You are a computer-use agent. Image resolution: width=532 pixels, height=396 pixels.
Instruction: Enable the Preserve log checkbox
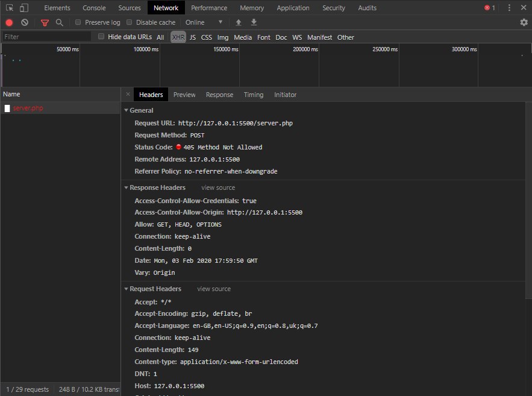pos(78,22)
